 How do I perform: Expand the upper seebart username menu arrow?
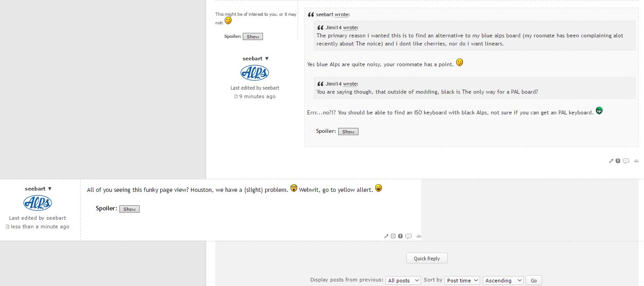click(x=267, y=59)
